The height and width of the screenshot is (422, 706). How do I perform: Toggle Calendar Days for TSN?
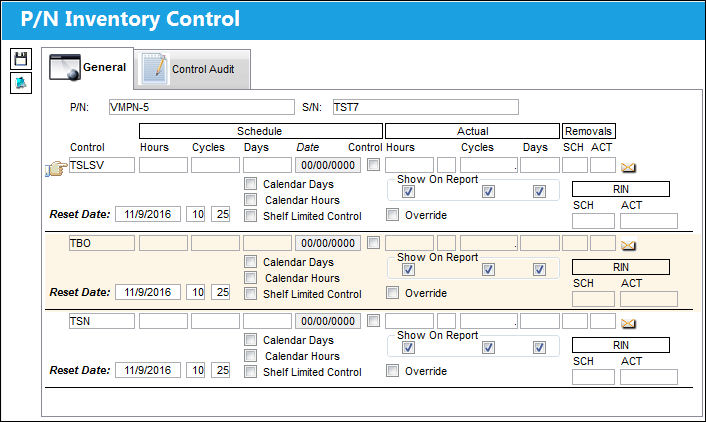[x=250, y=340]
